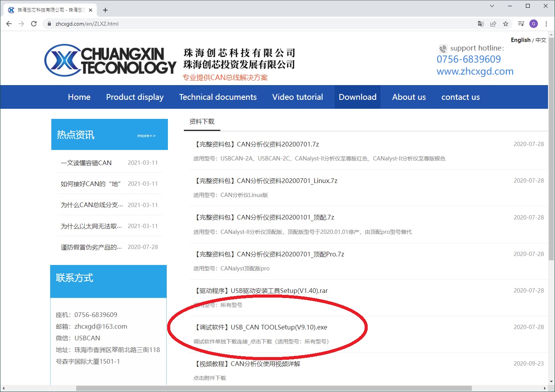Switch language to English
The image size is (555, 392).
tap(520, 40)
